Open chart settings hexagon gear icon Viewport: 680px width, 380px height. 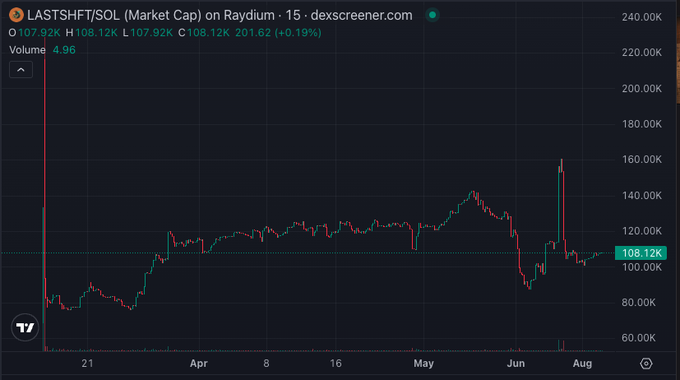click(x=646, y=364)
